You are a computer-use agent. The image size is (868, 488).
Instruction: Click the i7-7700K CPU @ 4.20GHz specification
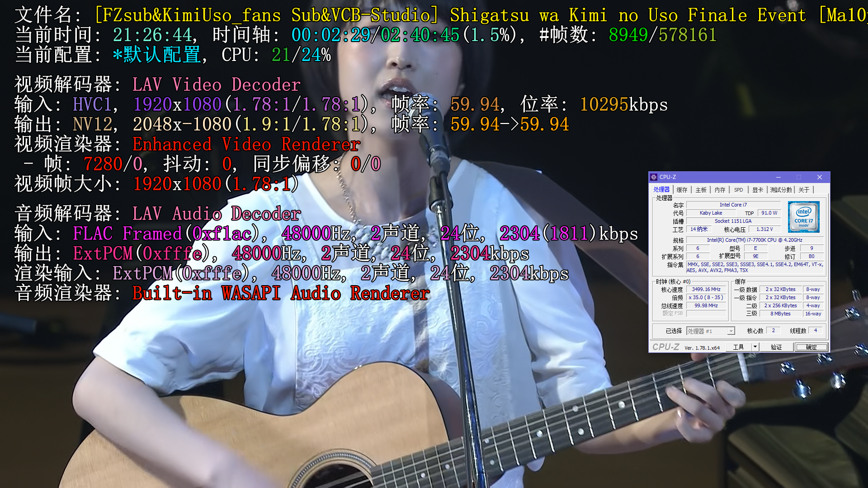click(755, 240)
